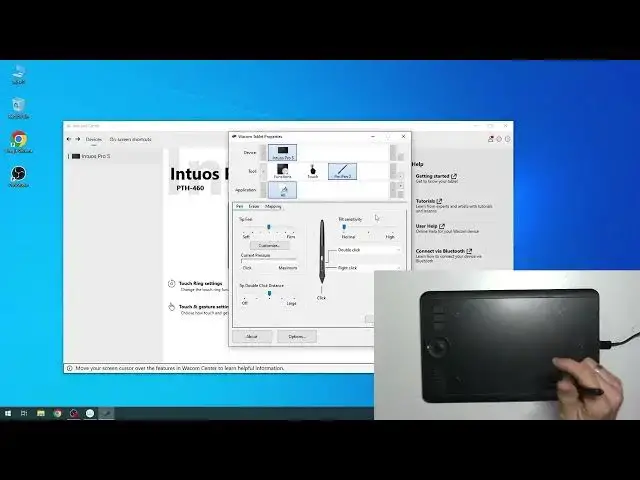Click the pen illustration in Tablet Properties
Viewport: 640px width, 480px height.
pos(322,252)
